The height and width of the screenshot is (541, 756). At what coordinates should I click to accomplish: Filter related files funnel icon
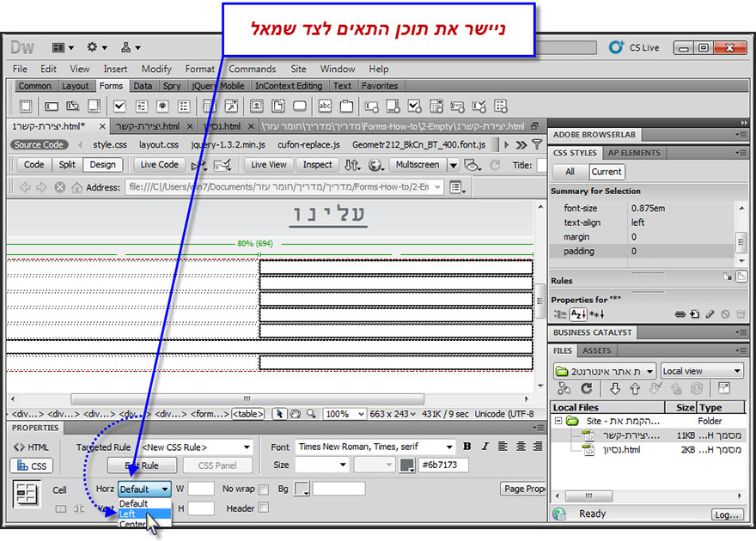[537, 144]
